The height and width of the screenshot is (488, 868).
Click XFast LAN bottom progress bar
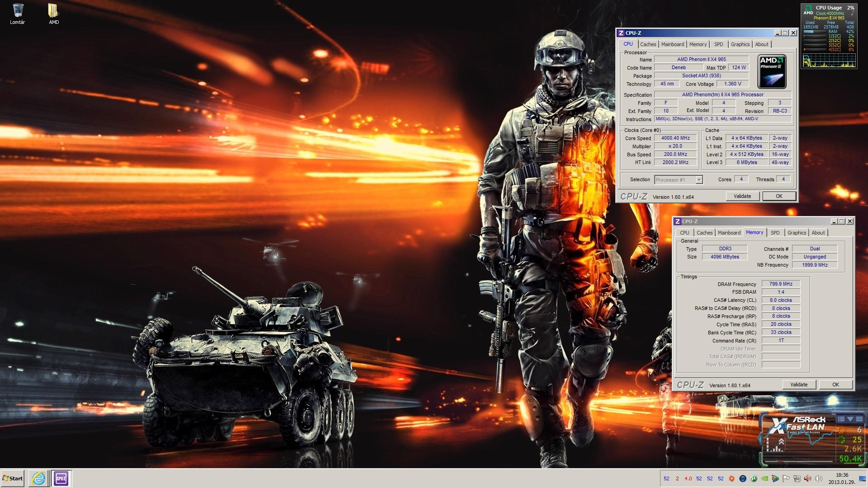799,461
